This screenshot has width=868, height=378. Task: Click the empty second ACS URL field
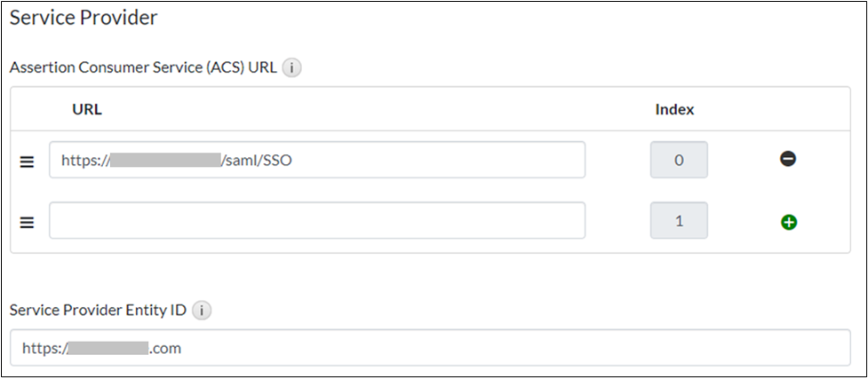coord(316,221)
